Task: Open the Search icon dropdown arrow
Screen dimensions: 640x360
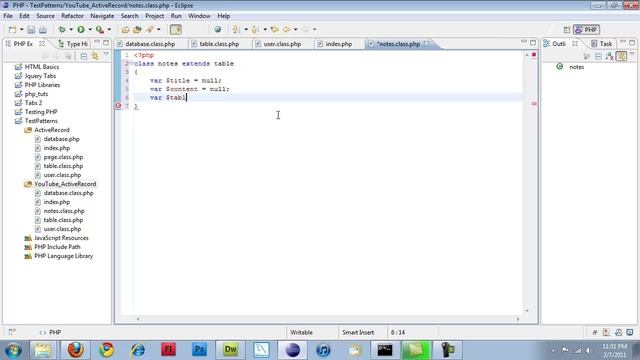Action: [159, 29]
